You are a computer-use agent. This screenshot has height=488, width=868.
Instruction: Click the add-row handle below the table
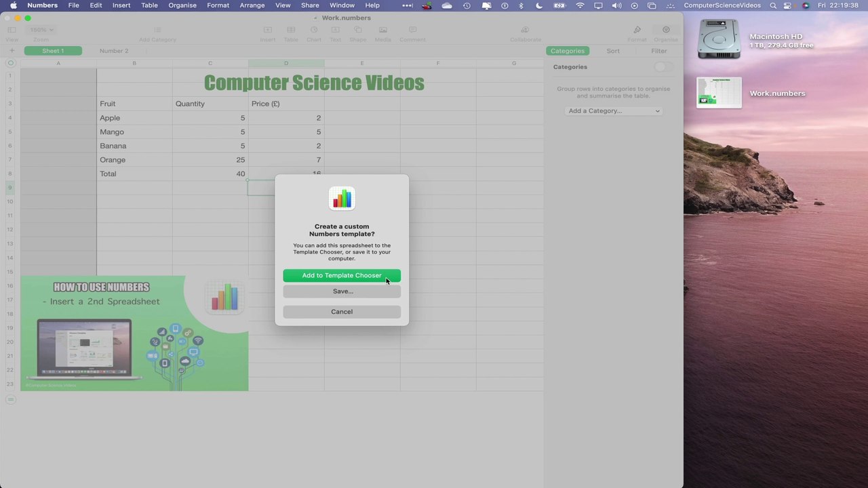(10, 400)
